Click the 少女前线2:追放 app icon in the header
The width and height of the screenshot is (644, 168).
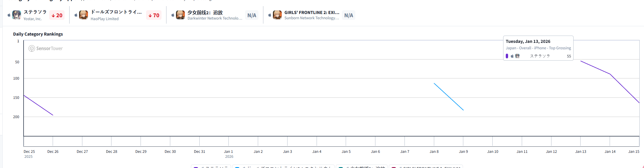[180, 15]
